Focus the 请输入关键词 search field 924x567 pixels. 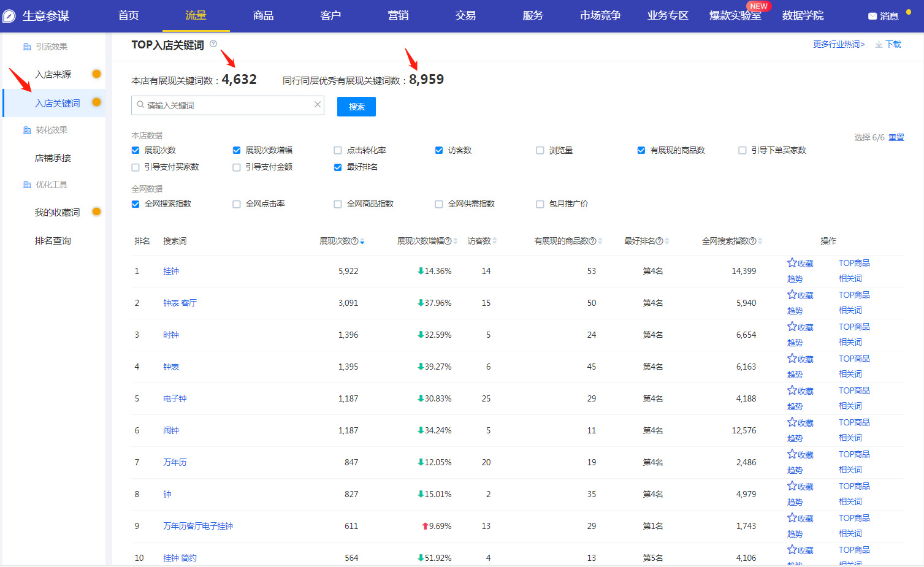tap(227, 105)
